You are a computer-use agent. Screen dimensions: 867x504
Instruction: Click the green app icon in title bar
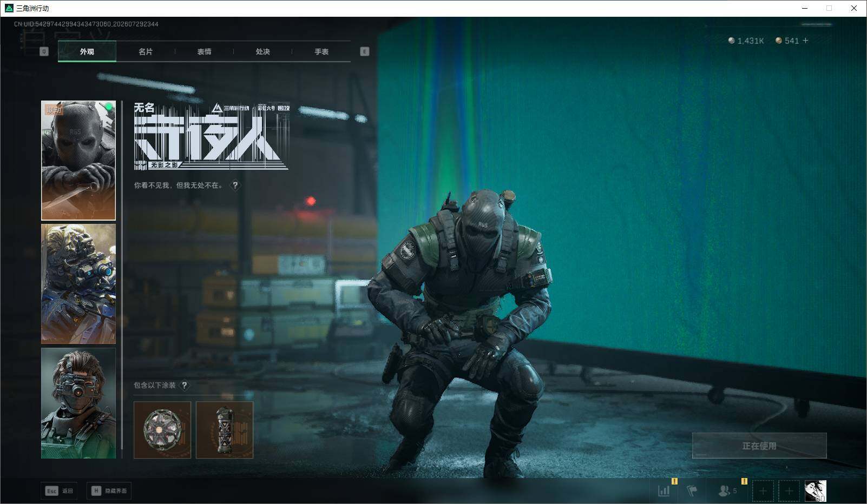tap(9, 8)
